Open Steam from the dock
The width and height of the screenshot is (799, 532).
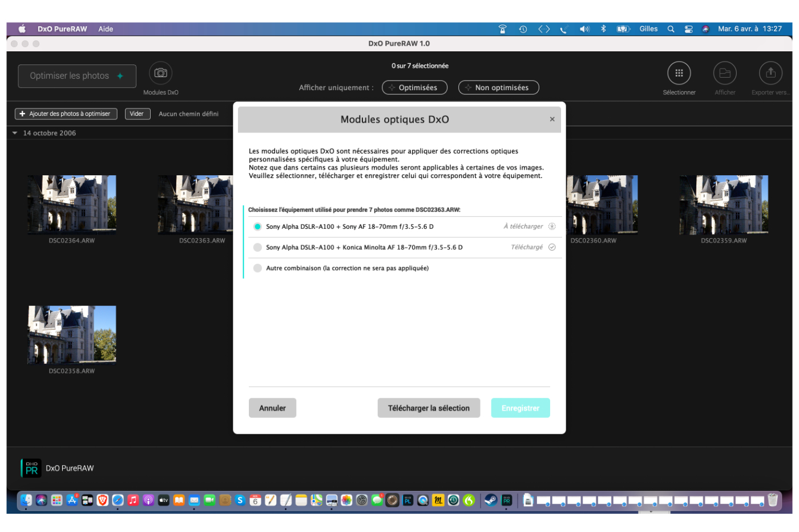pyautogui.click(x=490, y=500)
